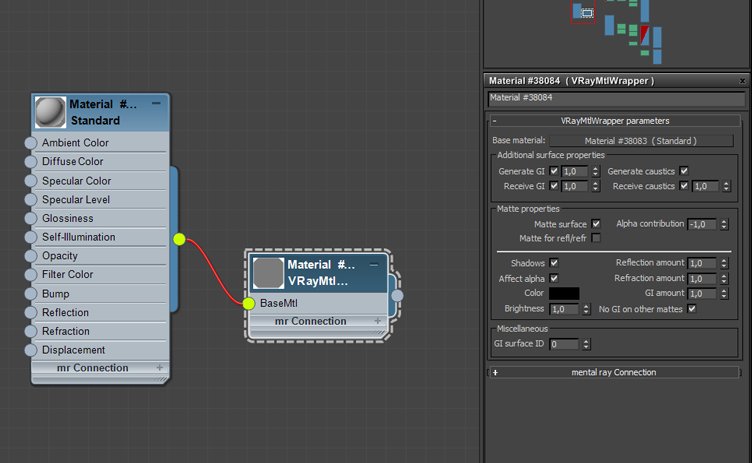Toggle the Generate caustics checkbox
752x463 pixels.
tap(684, 171)
